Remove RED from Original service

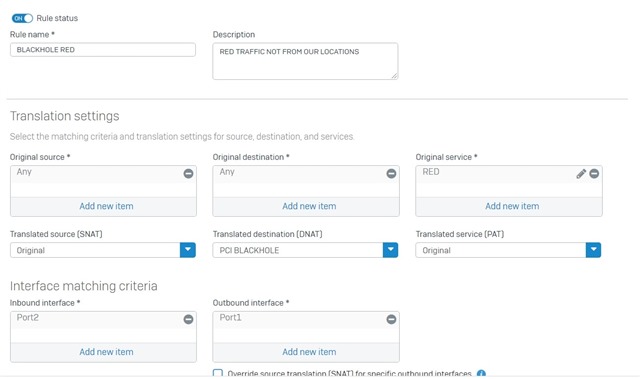(x=594, y=173)
